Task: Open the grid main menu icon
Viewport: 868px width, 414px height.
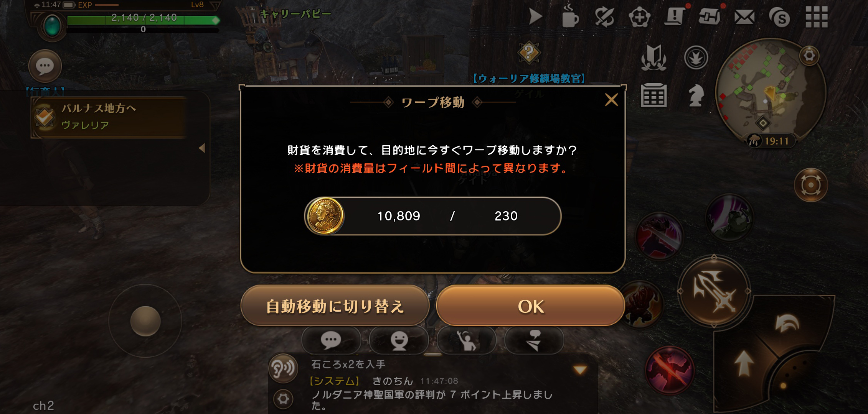Action: [x=816, y=17]
